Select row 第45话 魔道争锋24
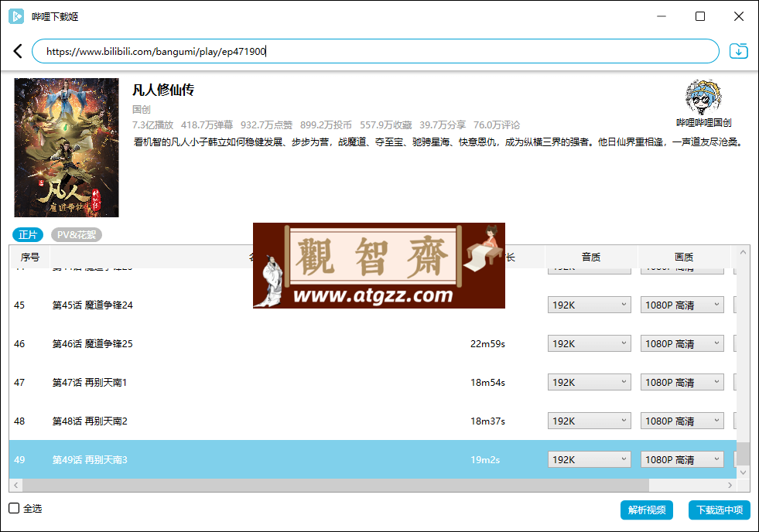Image resolution: width=759 pixels, height=532 pixels. (x=373, y=305)
